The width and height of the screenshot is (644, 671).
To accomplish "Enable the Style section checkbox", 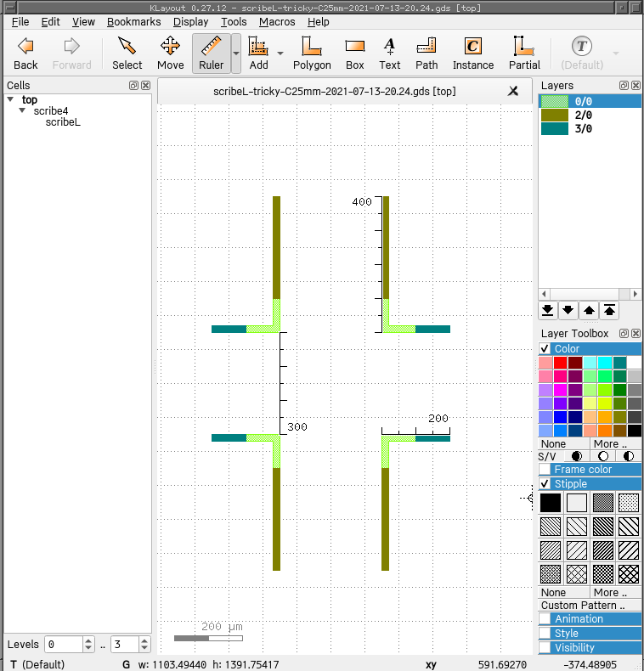I will pyautogui.click(x=545, y=633).
